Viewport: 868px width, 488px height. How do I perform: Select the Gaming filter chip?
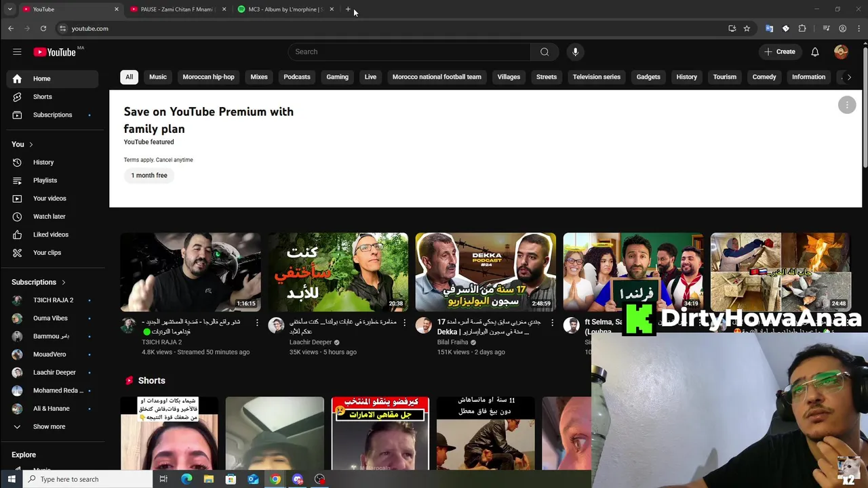coord(337,77)
